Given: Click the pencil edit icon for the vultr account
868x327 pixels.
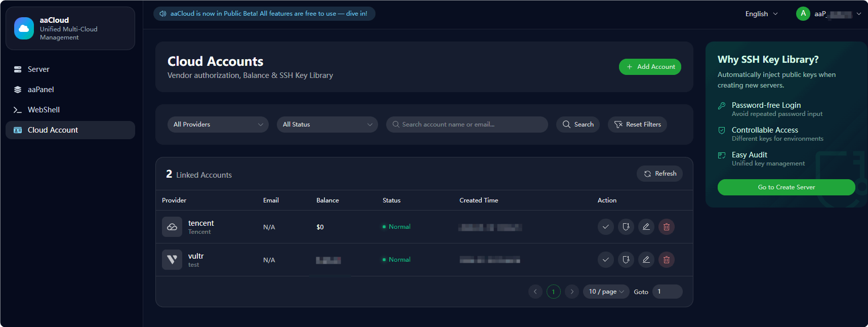Looking at the screenshot, I should [646, 260].
